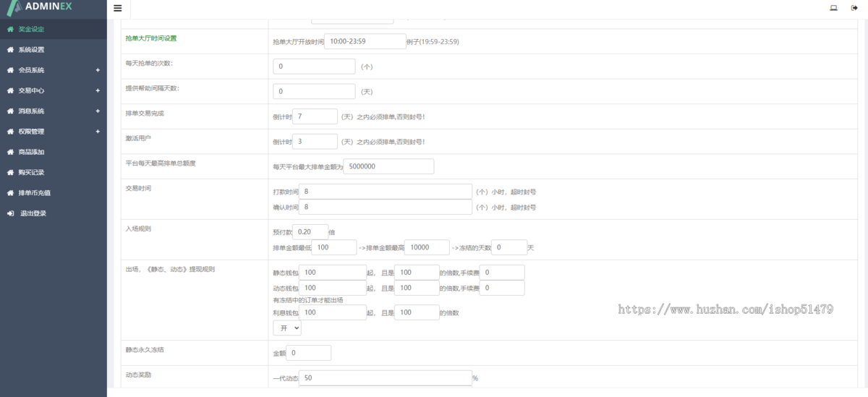Click the 每天抢单的次数 input field
The width and height of the screenshot is (868, 397).
(x=315, y=67)
